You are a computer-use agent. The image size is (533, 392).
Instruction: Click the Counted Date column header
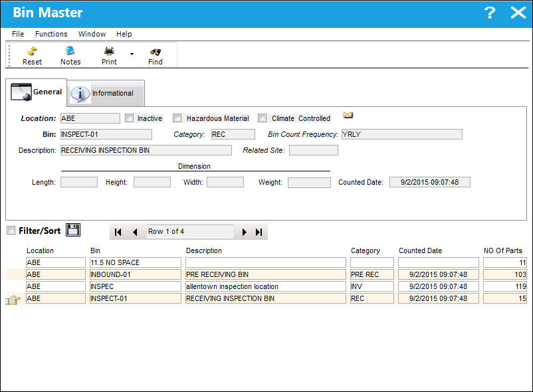(421, 250)
